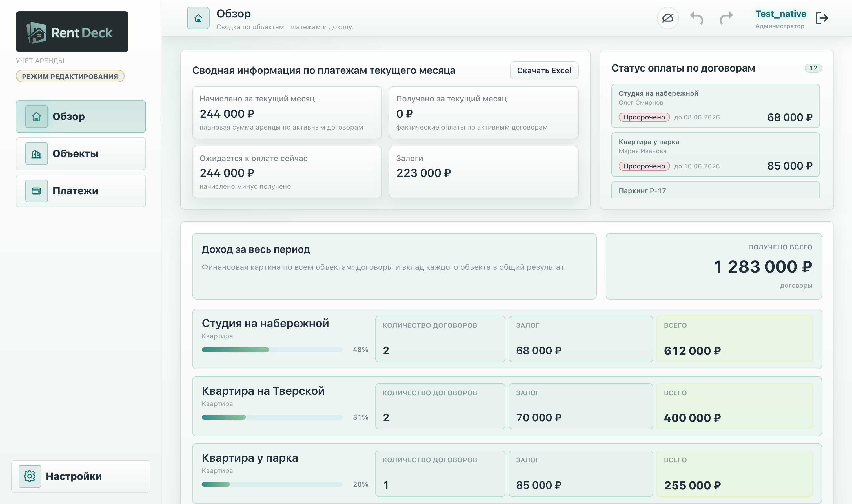Click the card icon beside Платежи

[x=36, y=191]
